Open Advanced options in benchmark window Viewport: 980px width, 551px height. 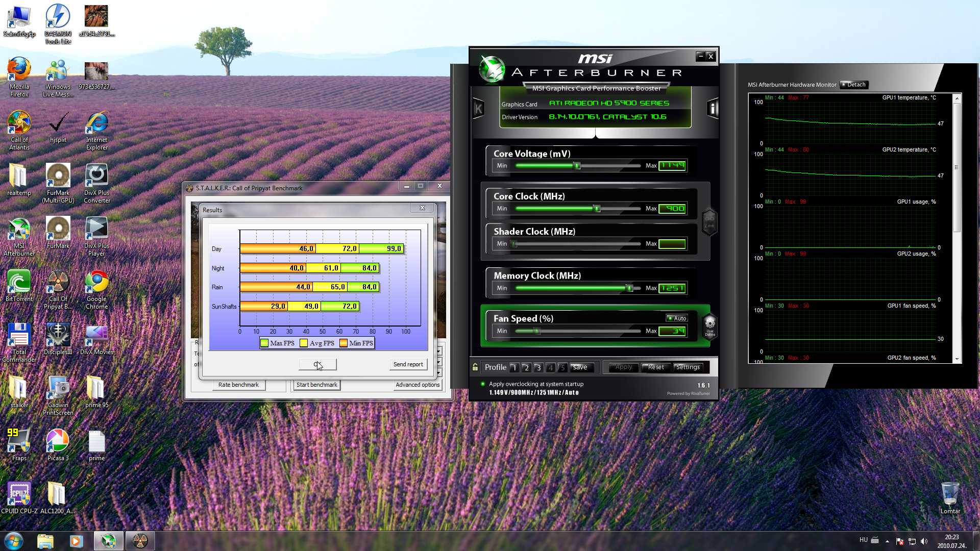418,385
